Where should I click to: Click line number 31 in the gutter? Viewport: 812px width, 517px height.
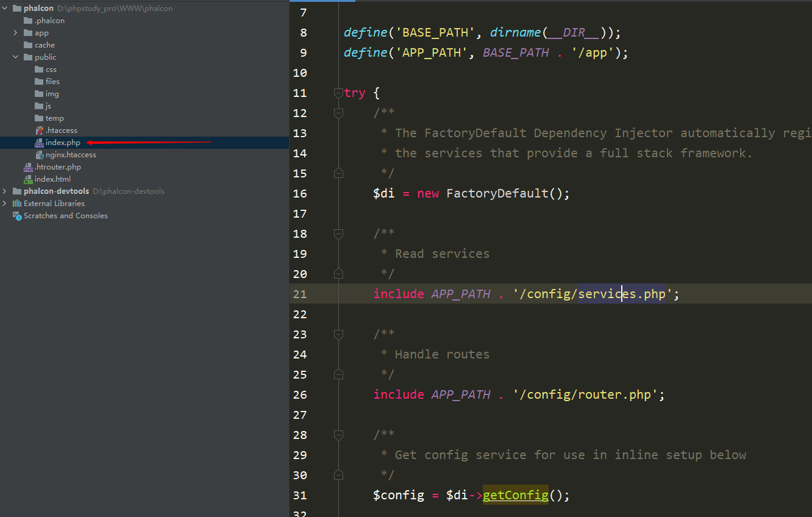click(x=300, y=495)
